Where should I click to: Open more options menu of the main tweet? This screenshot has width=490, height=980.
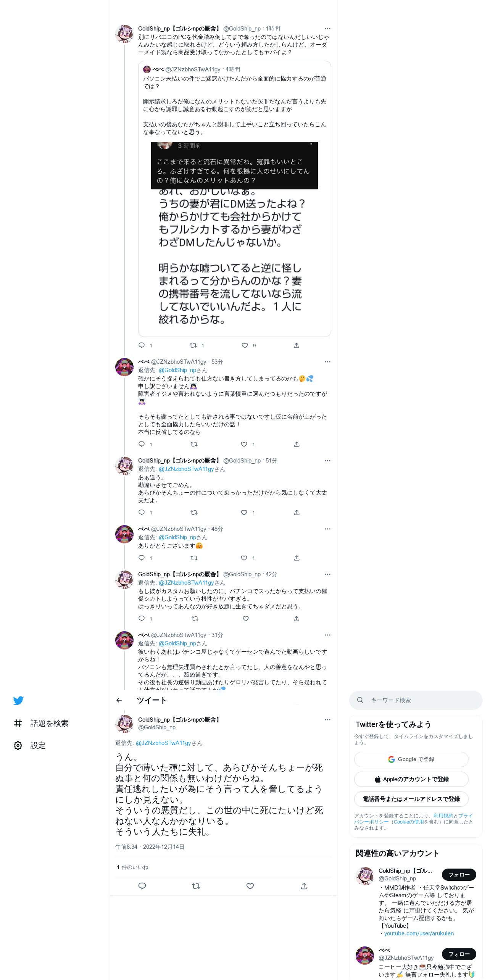[x=327, y=720]
